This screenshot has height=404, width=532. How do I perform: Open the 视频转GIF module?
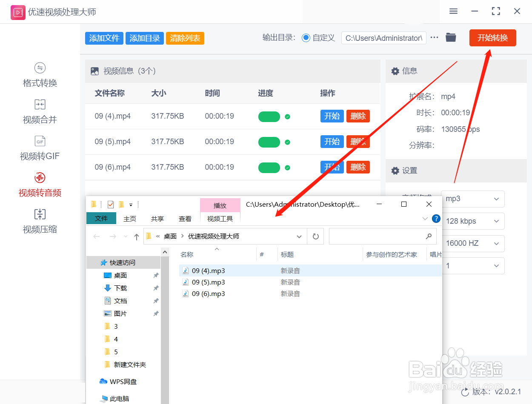(40, 148)
